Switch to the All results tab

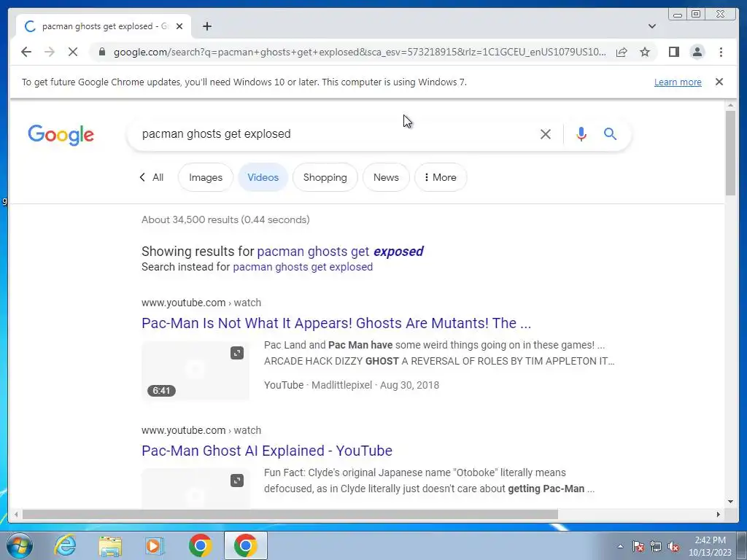coord(152,177)
